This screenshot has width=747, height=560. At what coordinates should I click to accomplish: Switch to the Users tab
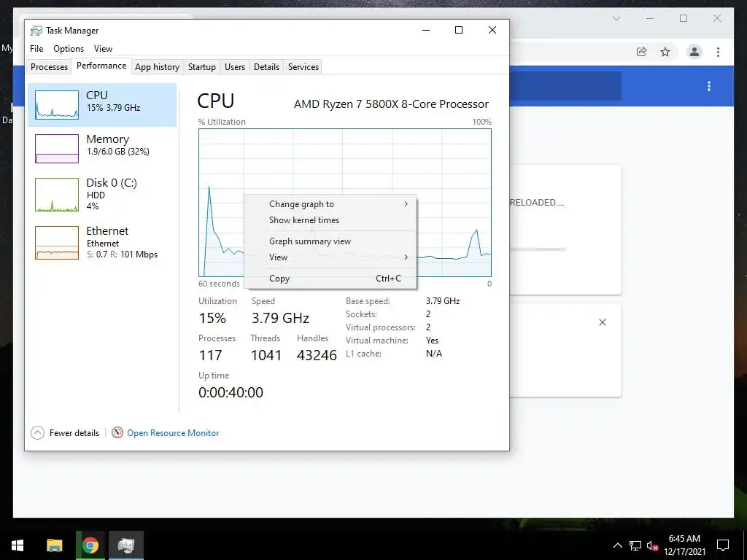(235, 66)
